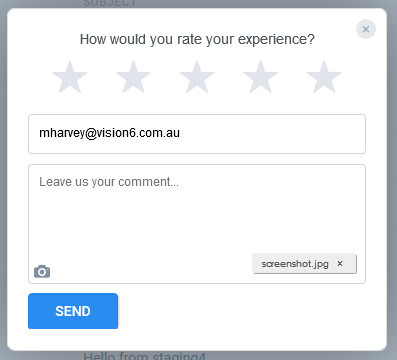Click the mharvey@vision6.com.au text

tap(110, 133)
